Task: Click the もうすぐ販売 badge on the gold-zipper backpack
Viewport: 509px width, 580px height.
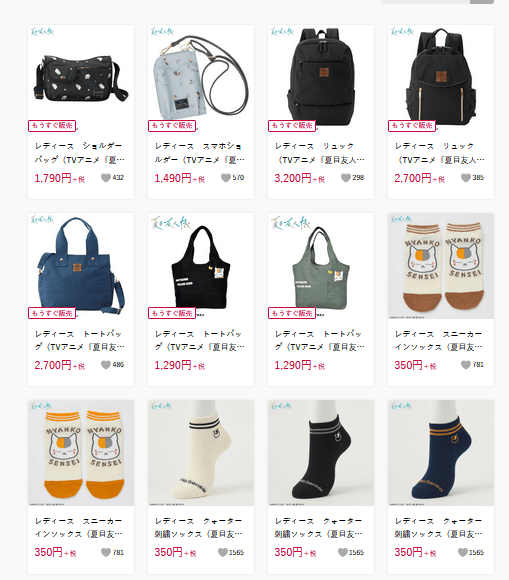Action: point(412,126)
